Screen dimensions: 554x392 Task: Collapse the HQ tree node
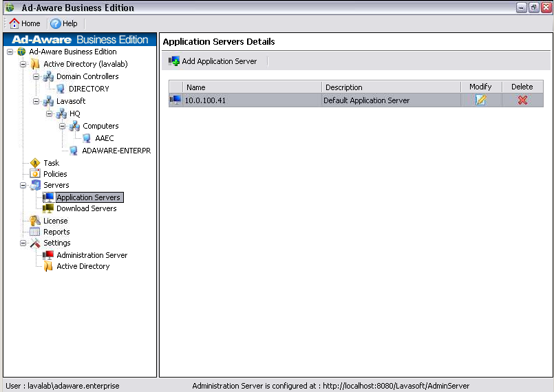[x=49, y=113]
